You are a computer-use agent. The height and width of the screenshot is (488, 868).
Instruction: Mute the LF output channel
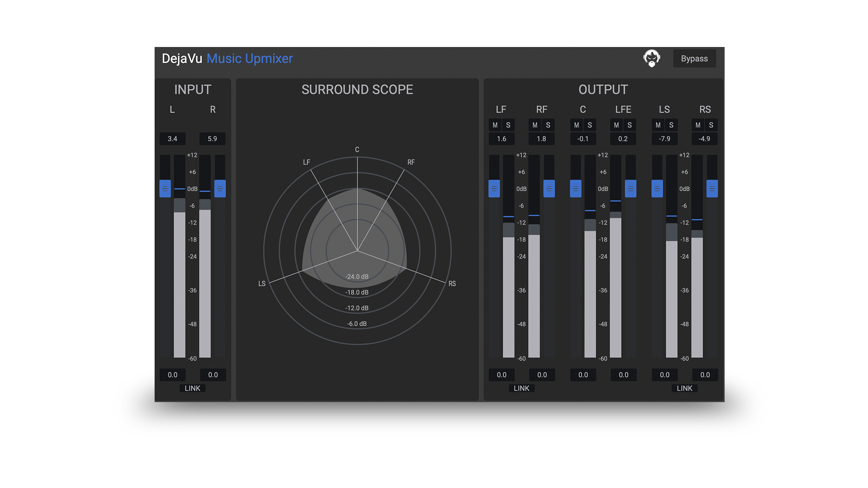pos(495,125)
